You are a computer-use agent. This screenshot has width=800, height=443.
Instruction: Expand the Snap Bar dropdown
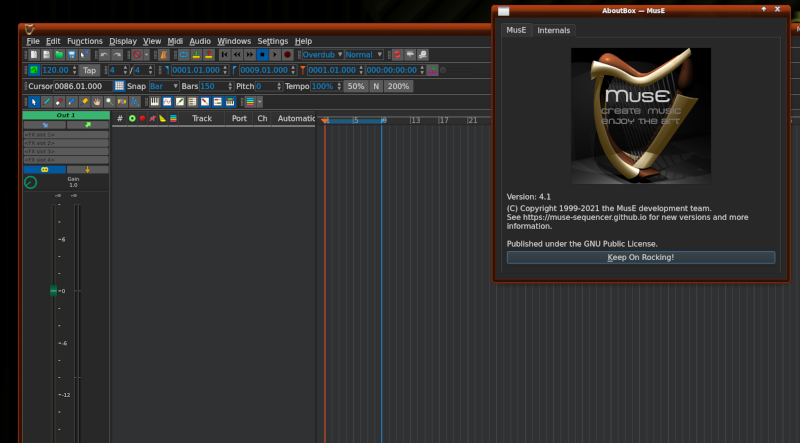163,87
